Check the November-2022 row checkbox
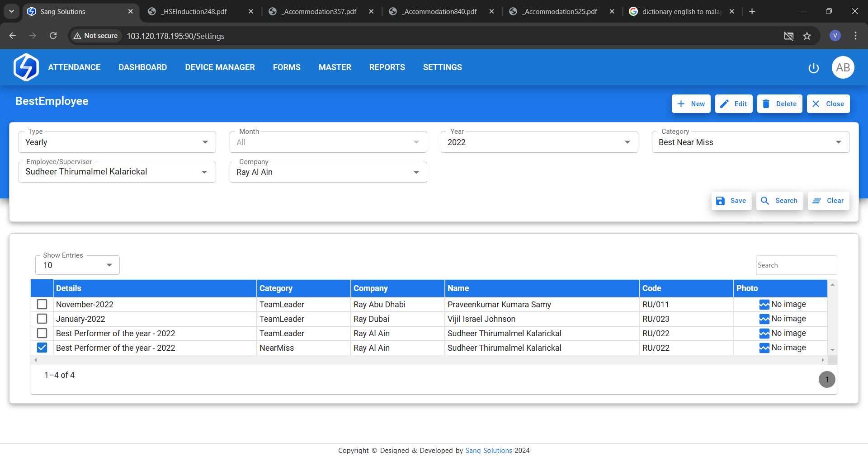868x461 pixels. pos(42,304)
